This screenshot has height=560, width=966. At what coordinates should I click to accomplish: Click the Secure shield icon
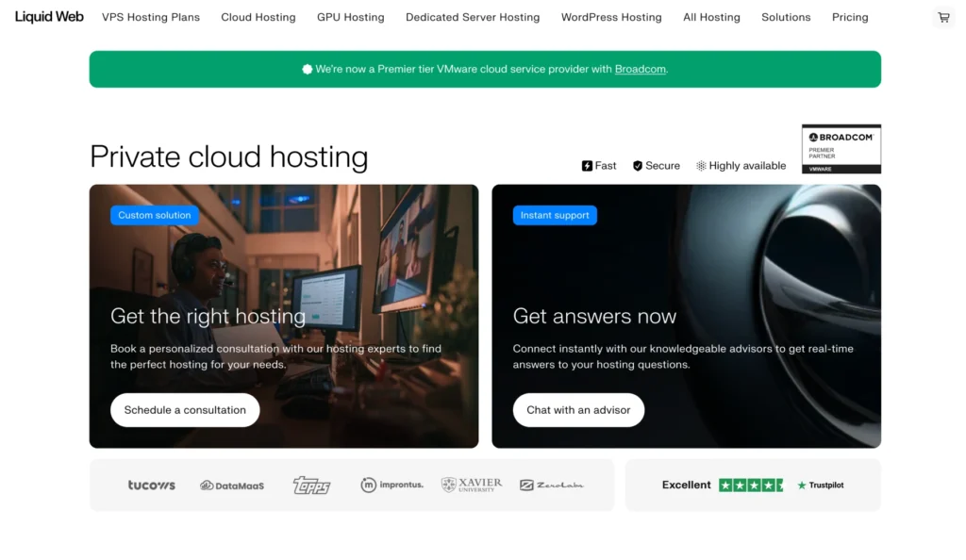[x=639, y=165]
